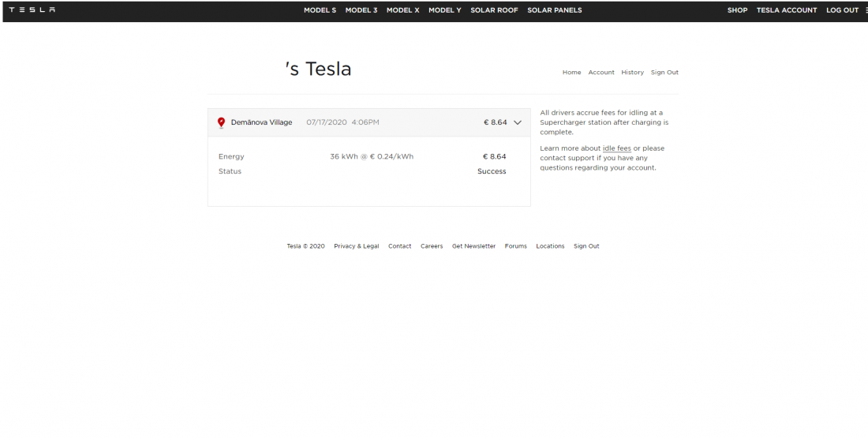Click Tesla © 2020 footer text
Viewport: 868px width, 438px height.
[305, 246]
